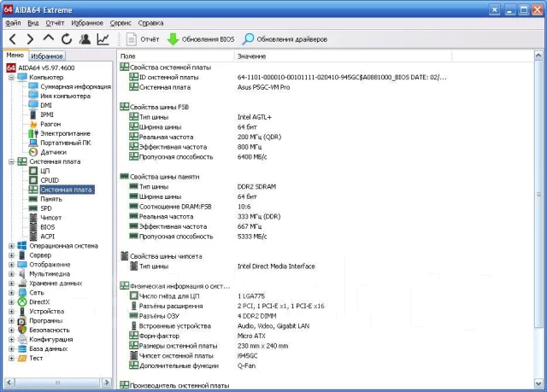Expand the Отображение tree node
Viewport: 547px width, 392px height.
11,265
